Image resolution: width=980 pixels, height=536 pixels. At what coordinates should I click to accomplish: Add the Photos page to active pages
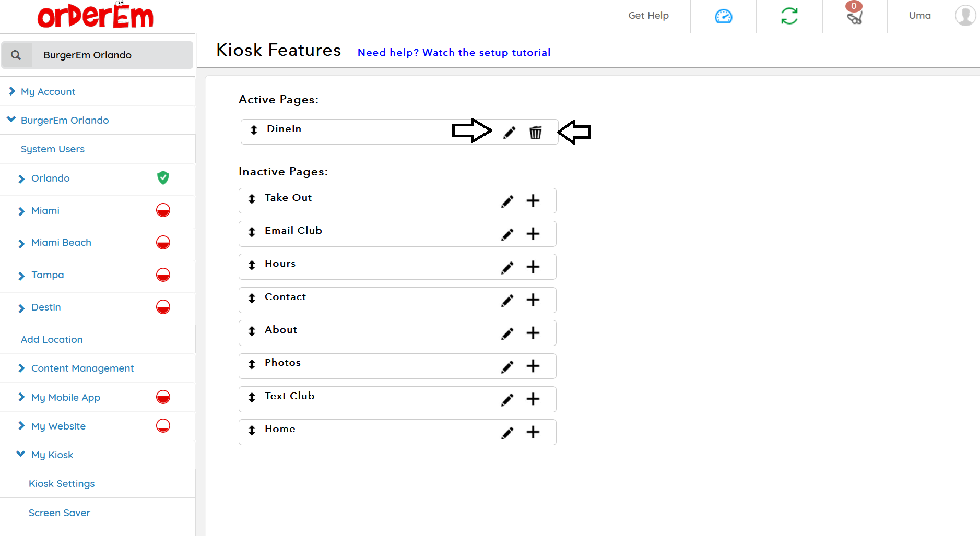point(533,366)
